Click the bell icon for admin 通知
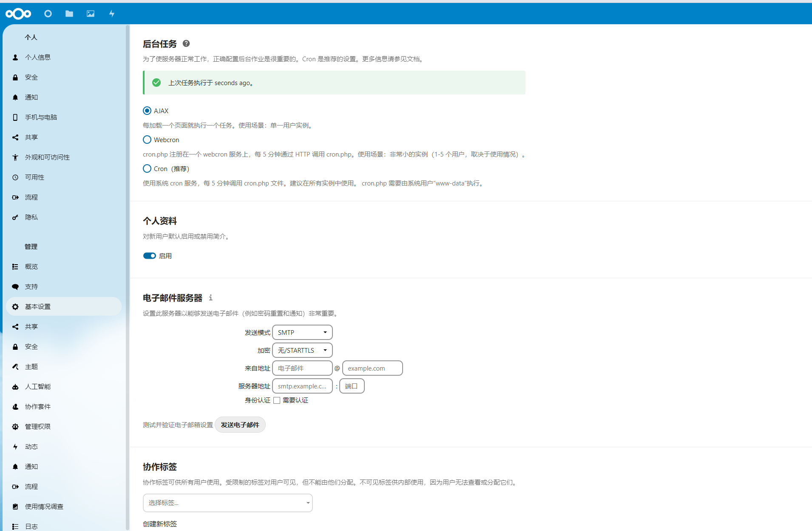Screen dimensions: 812x531 15,467
